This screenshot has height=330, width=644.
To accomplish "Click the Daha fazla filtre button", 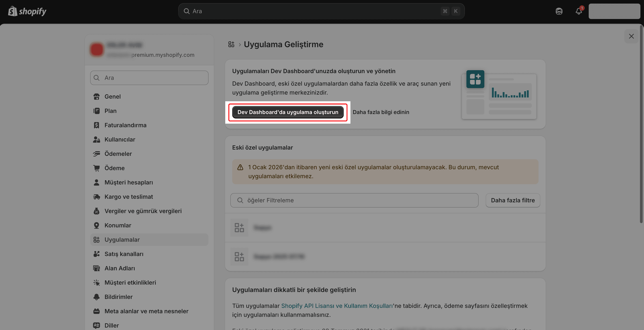I will (x=513, y=200).
